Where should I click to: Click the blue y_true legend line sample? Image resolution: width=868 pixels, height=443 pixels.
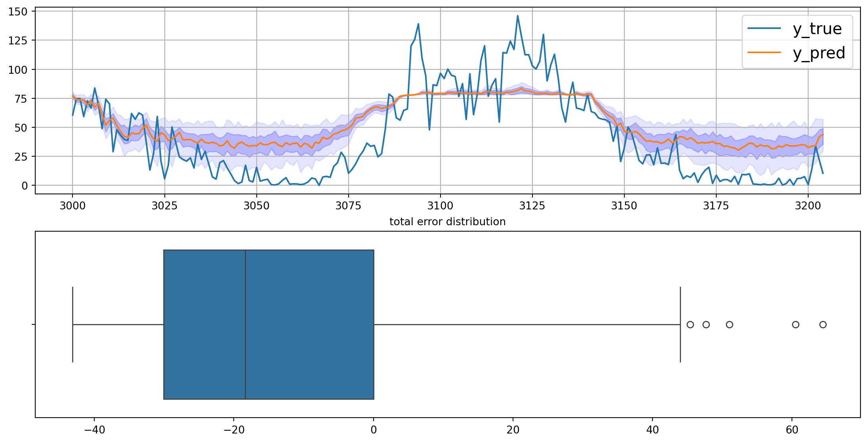tap(764, 28)
